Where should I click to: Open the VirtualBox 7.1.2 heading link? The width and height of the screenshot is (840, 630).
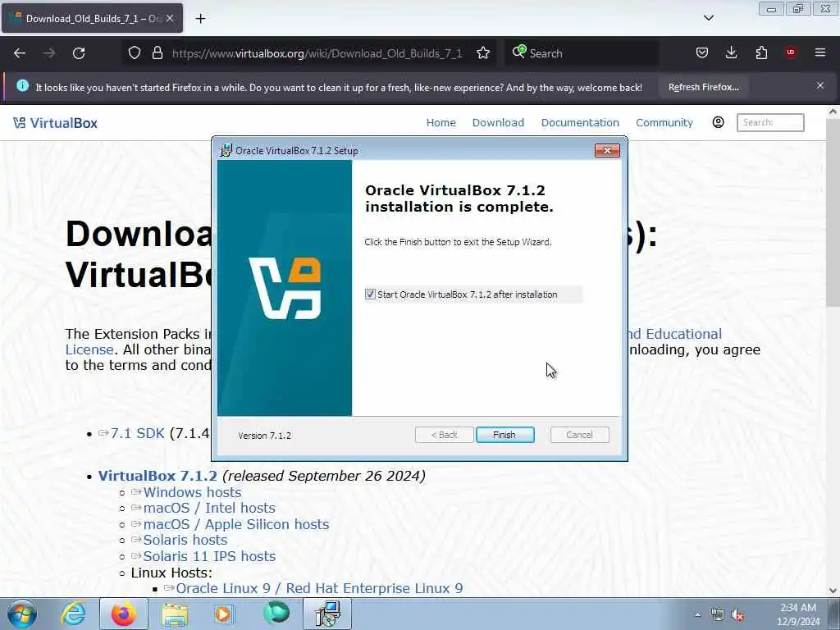coord(157,476)
